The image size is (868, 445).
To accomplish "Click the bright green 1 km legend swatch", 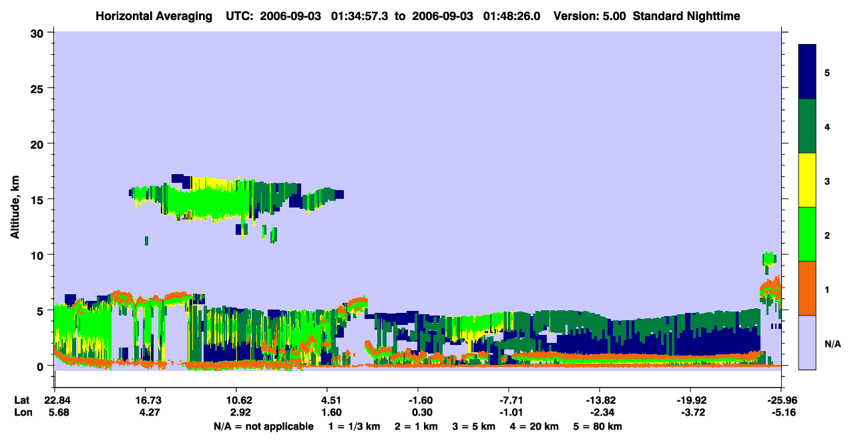I will click(807, 234).
